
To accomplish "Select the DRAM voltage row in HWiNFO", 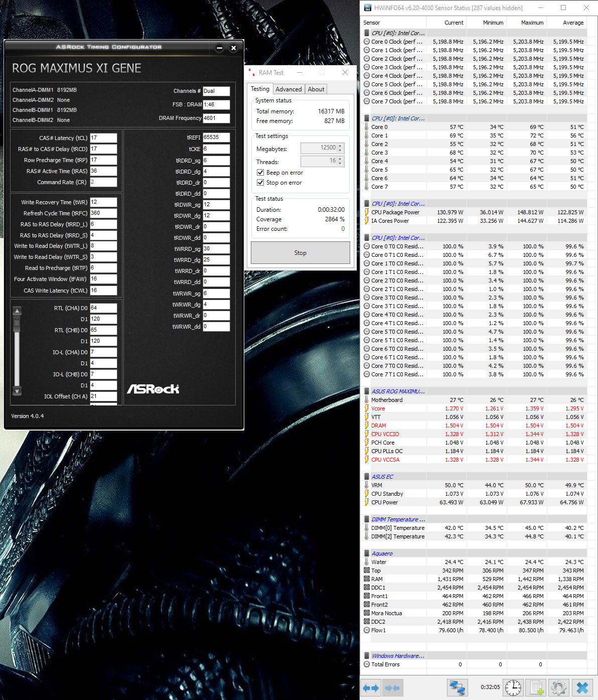I will tap(474, 426).
